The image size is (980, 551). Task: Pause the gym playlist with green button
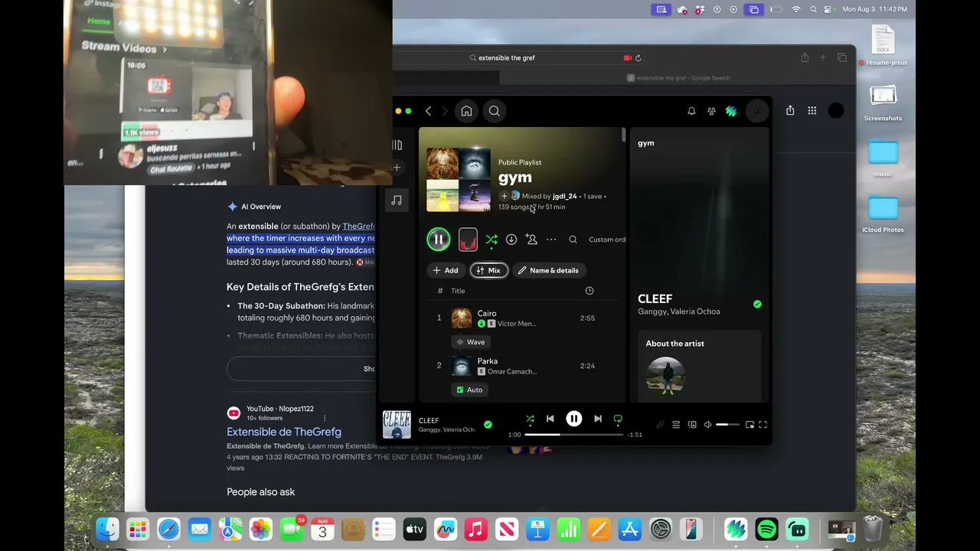click(x=439, y=240)
